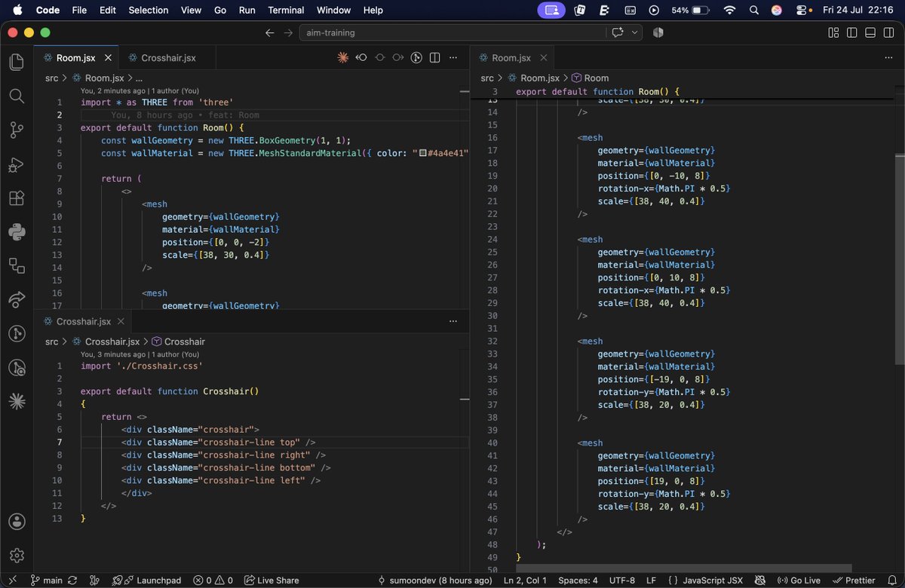Expand the ellipsis breadcrumb after Room.jsx
The image size is (905, 588).
click(x=138, y=78)
